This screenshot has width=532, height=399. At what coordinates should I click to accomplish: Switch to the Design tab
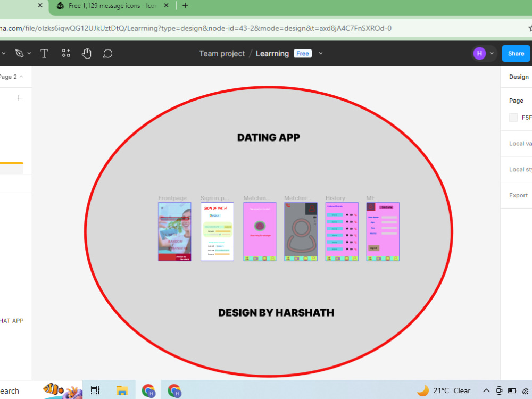tap(519, 77)
